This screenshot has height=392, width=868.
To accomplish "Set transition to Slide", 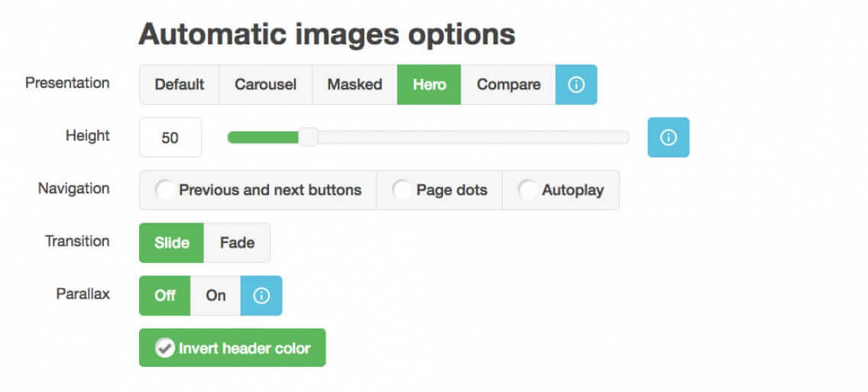I will (x=172, y=243).
